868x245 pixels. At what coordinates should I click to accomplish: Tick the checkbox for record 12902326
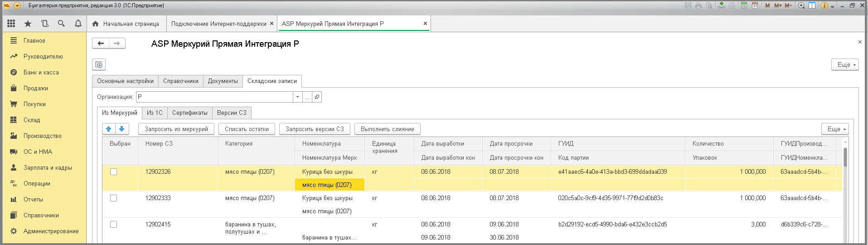113,171
